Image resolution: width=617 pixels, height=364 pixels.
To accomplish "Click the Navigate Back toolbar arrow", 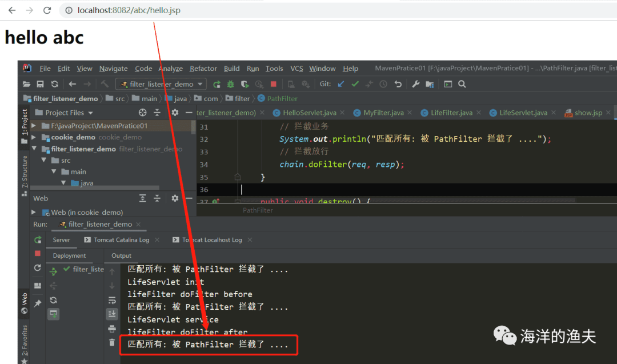I will [x=73, y=84].
